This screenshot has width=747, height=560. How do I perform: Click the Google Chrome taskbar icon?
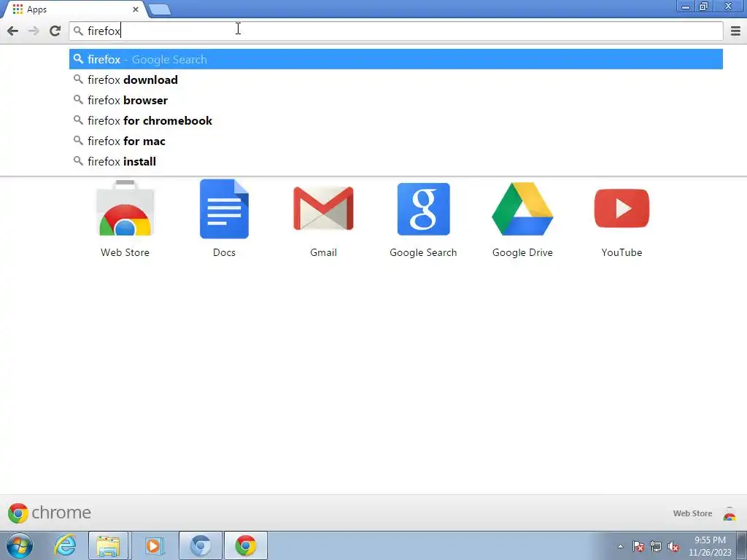(245, 545)
